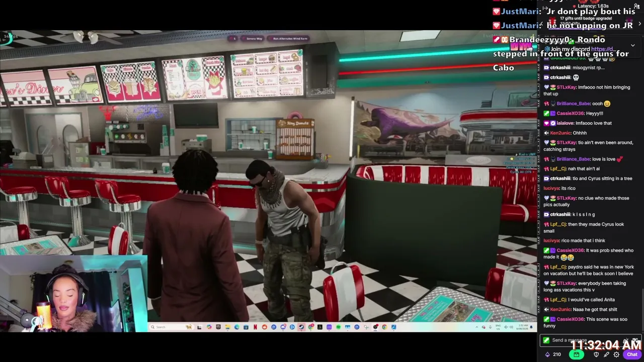
Task: Open the ENG language indicator
Action: [x=499, y=327]
